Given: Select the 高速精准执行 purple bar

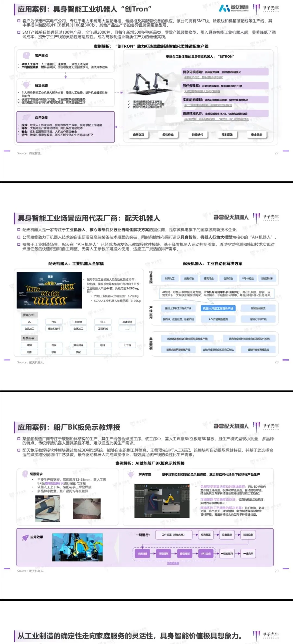Looking at the screenshot, I should (225, 113).
